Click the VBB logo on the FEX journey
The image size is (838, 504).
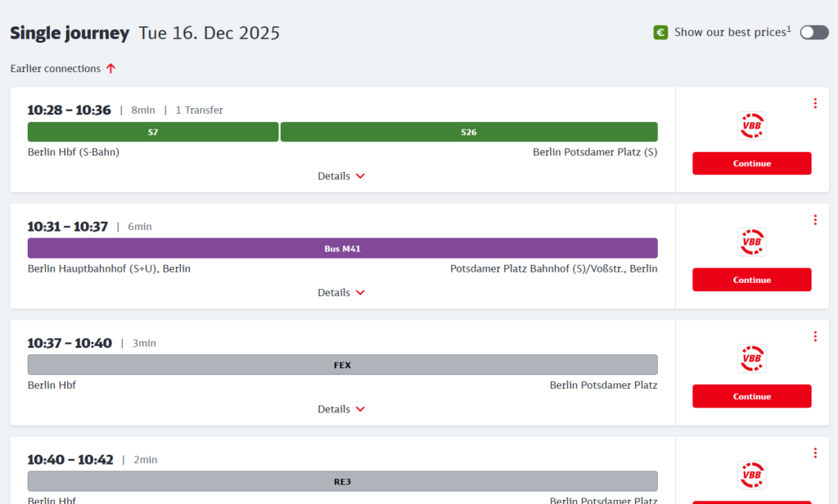[x=751, y=358]
